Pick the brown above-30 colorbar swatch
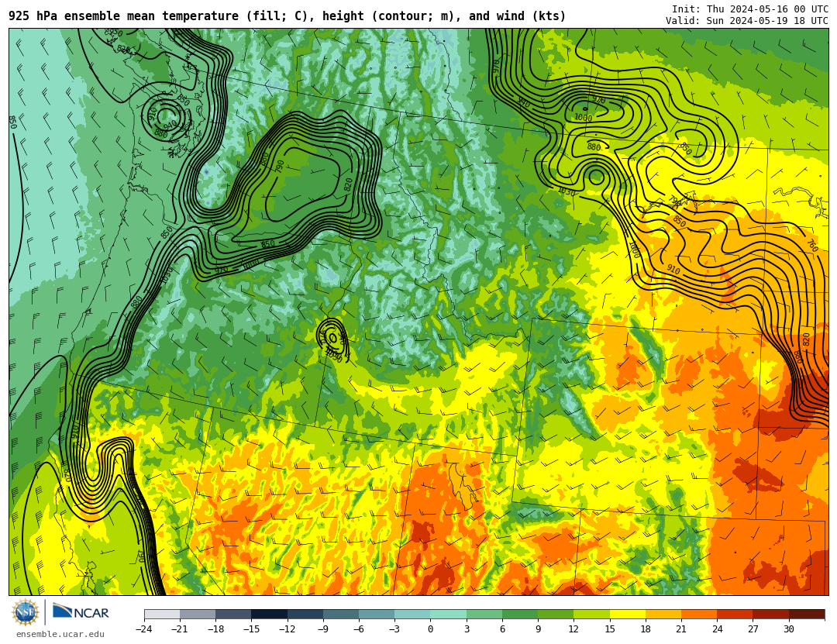This screenshot has height=644, width=837. click(806, 615)
